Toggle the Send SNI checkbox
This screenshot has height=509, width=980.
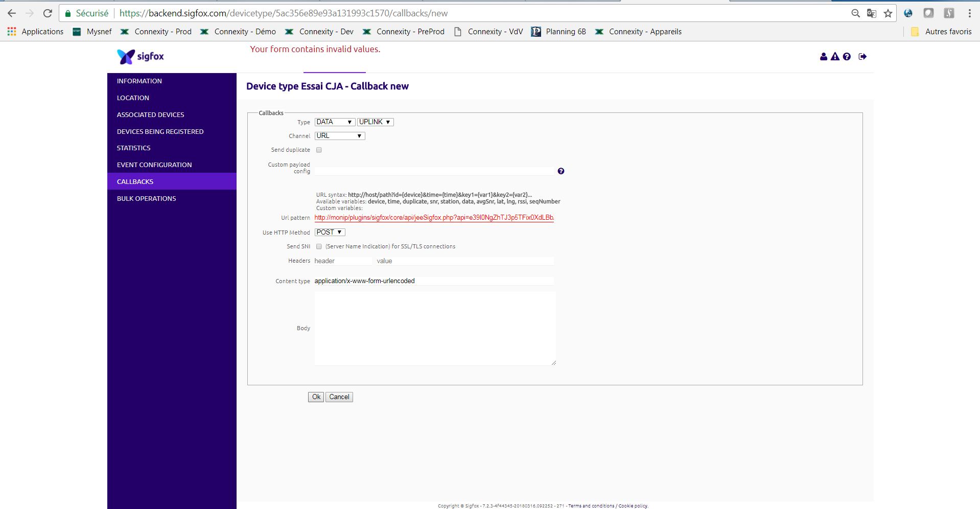click(x=319, y=246)
